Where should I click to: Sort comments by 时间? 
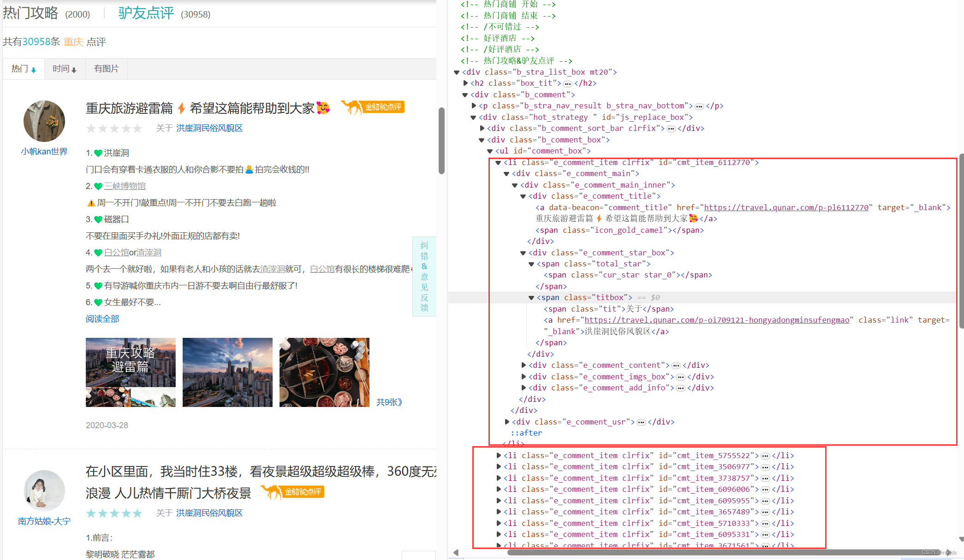click(x=65, y=69)
